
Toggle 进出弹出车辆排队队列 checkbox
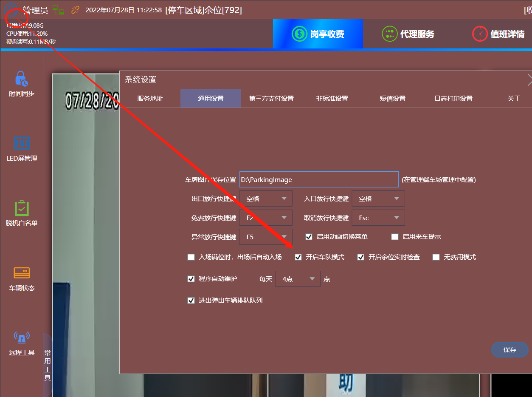[x=191, y=301]
